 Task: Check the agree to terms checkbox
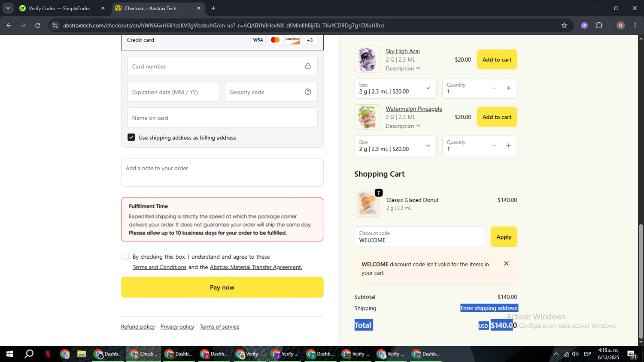coord(125,256)
